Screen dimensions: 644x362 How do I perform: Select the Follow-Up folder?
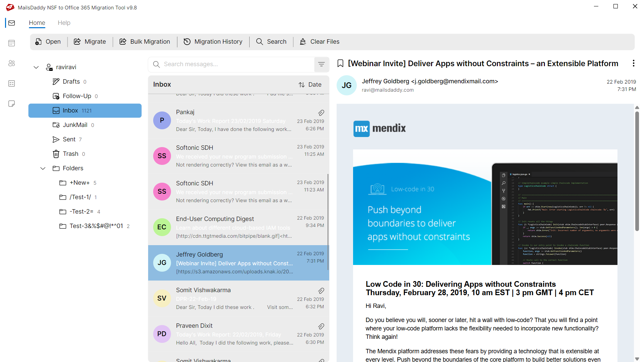[x=85, y=96]
